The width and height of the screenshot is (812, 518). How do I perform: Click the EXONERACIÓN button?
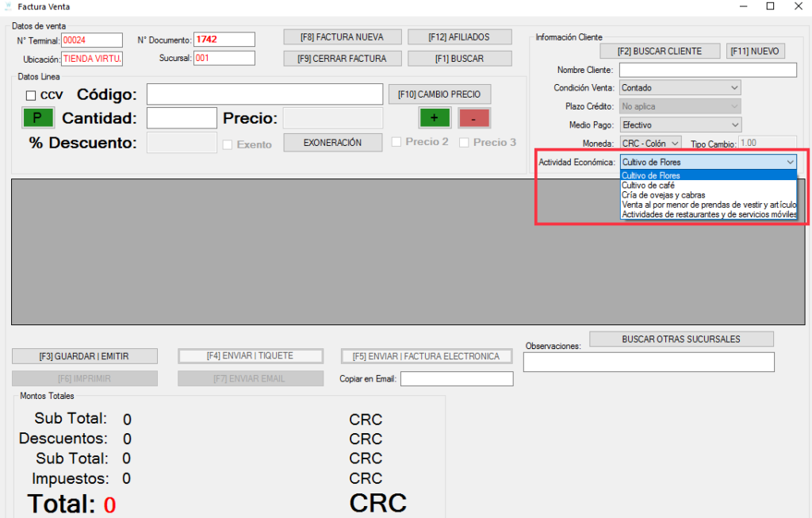(x=332, y=143)
